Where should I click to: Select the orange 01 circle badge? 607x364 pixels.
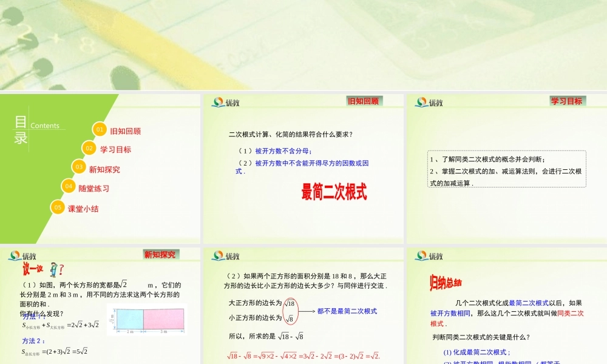click(98, 129)
